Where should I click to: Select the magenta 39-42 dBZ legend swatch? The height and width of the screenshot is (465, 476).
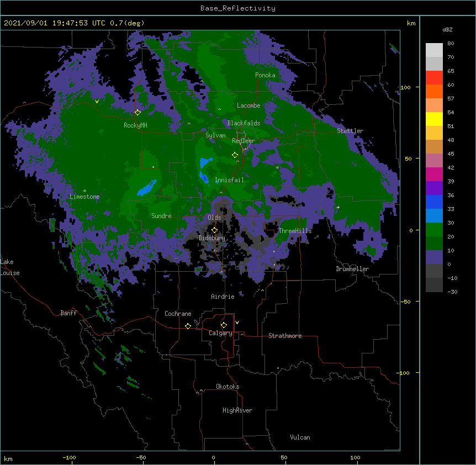(x=434, y=174)
